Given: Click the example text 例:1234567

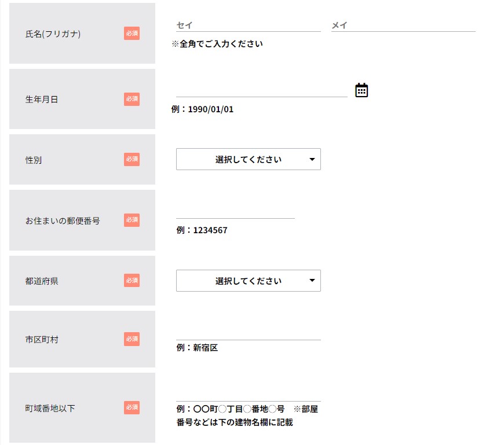Looking at the screenshot, I should pos(202,230).
